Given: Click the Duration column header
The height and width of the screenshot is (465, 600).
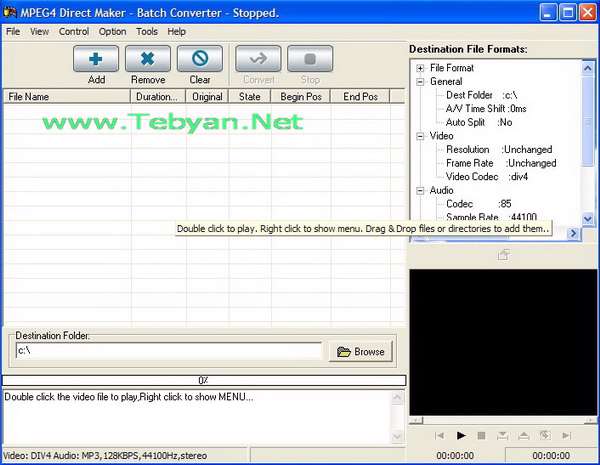Looking at the screenshot, I should (x=158, y=96).
